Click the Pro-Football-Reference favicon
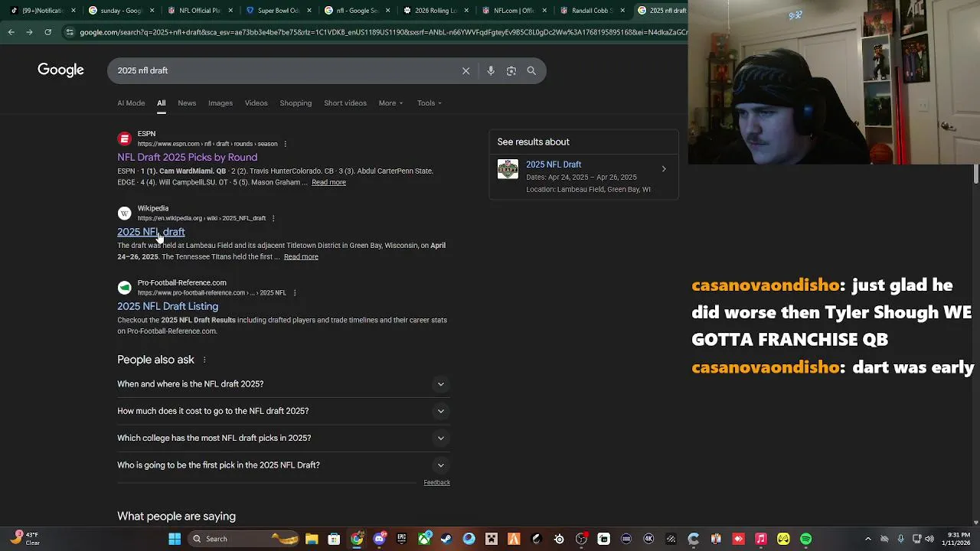Screen dimensions: 980x551 click(x=124, y=288)
